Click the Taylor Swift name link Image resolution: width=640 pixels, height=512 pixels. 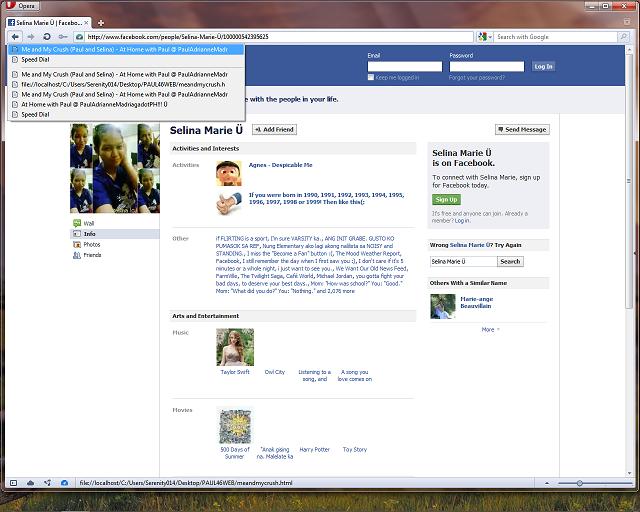[x=235, y=372]
